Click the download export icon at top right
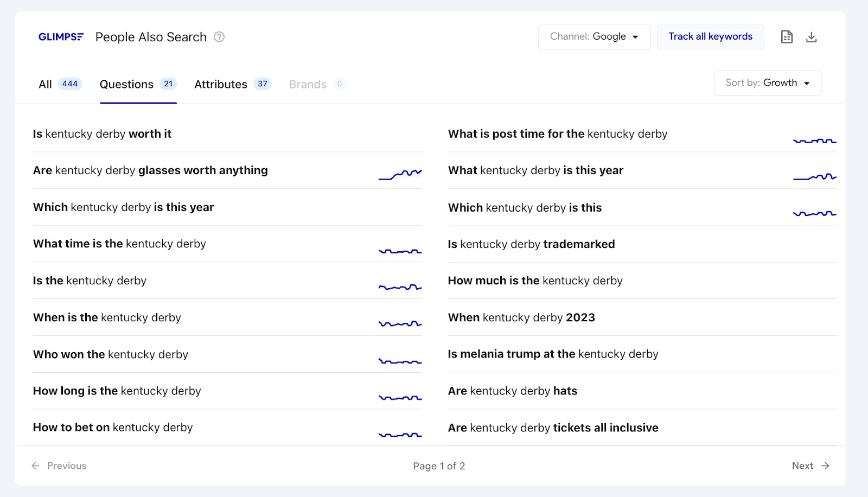This screenshot has width=868, height=497. [812, 36]
